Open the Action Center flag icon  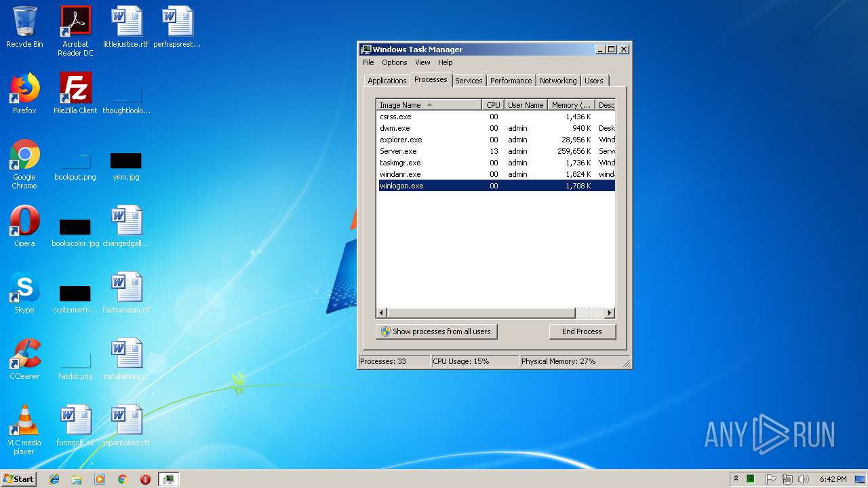770,479
